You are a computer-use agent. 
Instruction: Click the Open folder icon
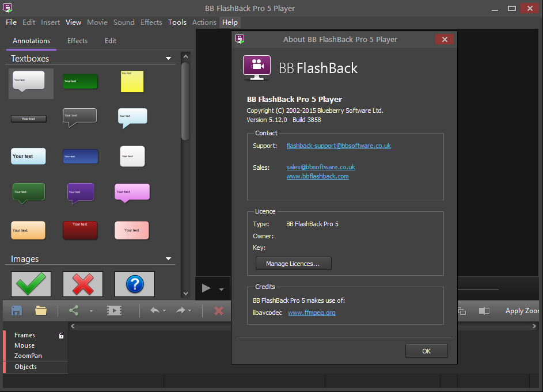(41, 311)
